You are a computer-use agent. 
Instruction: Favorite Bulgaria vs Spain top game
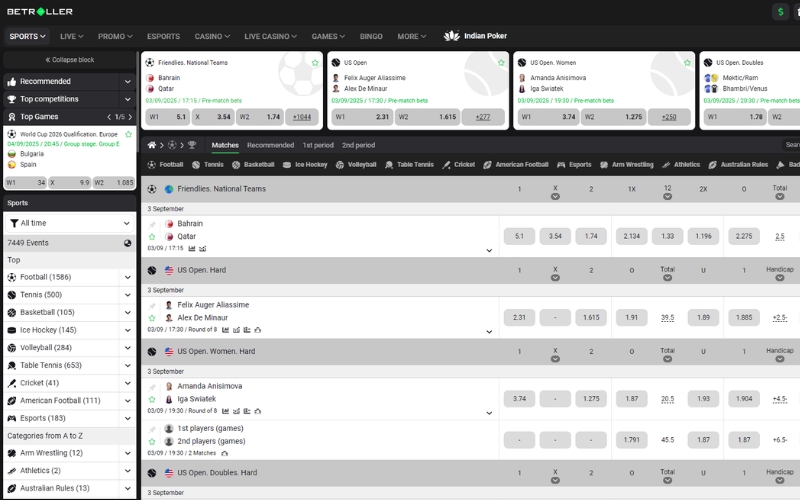tap(129, 134)
